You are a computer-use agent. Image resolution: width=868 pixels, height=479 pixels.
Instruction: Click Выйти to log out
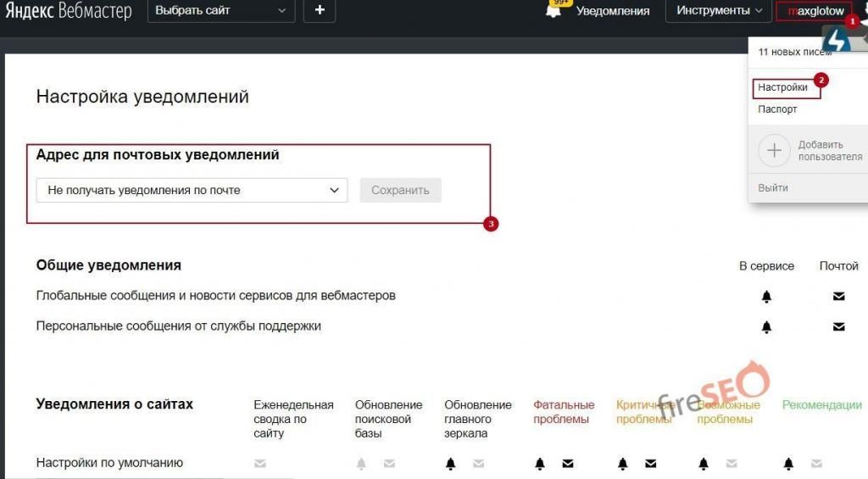(x=773, y=188)
